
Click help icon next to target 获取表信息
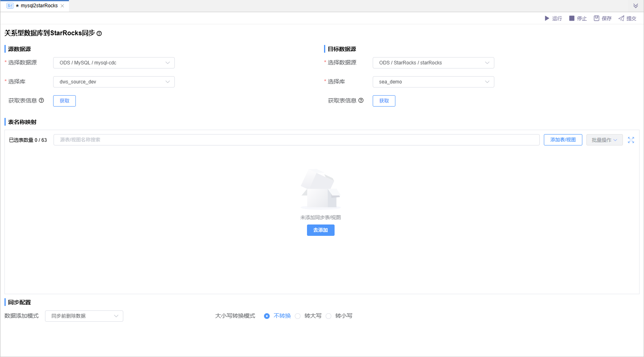[x=361, y=100]
